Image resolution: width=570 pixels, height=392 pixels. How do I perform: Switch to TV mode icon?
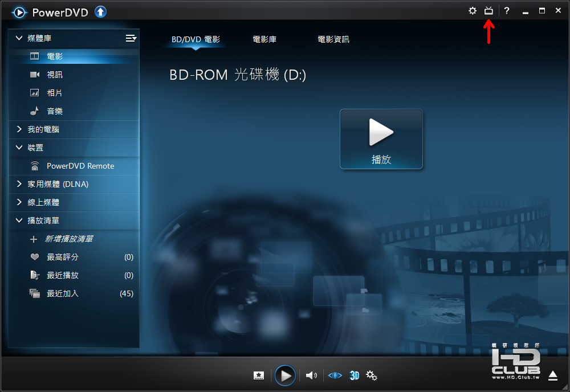coord(488,11)
